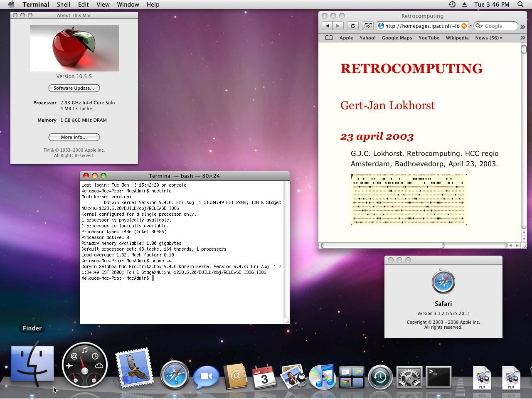Open the Apple menu
Viewport: 532px width, 399px height.
pos(11,5)
